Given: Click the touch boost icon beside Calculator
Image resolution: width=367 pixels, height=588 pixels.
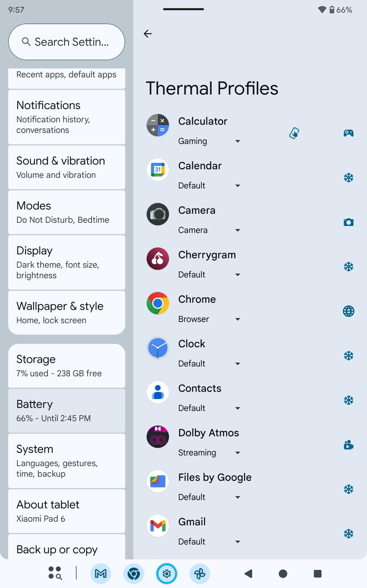Looking at the screenshot, I should (294, 133).
